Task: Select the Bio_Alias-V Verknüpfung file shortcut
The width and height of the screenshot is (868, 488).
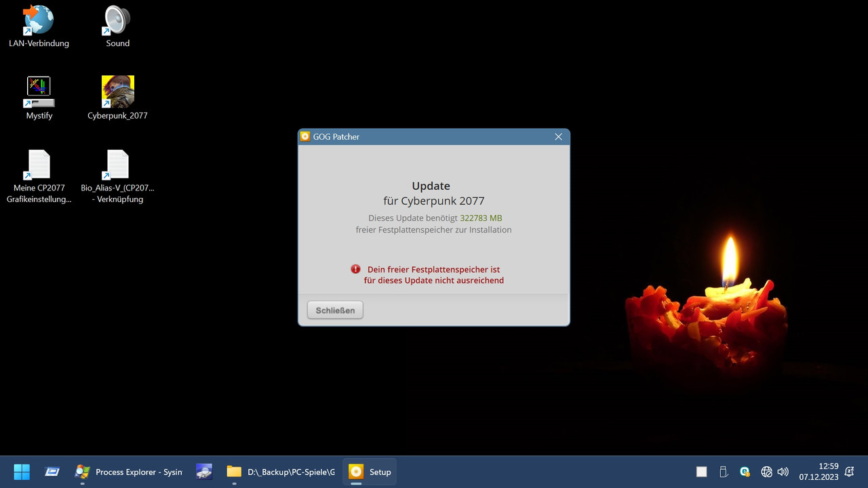Action: pyautogui.click(x=117, y=177)
